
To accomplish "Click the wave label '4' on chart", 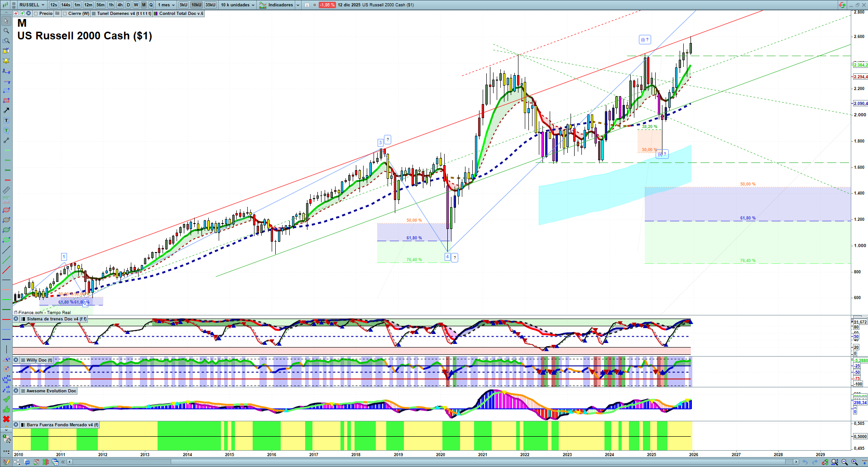I will click(447, 257).
